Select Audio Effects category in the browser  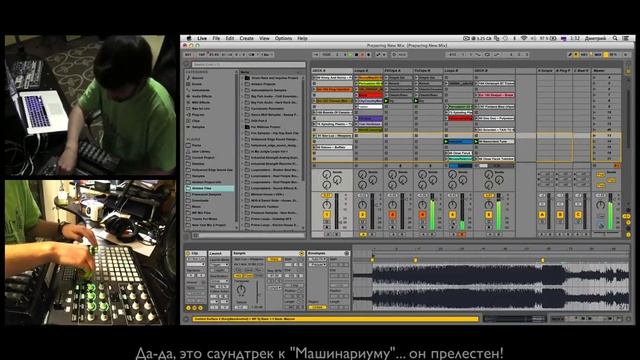click(201, 96)
